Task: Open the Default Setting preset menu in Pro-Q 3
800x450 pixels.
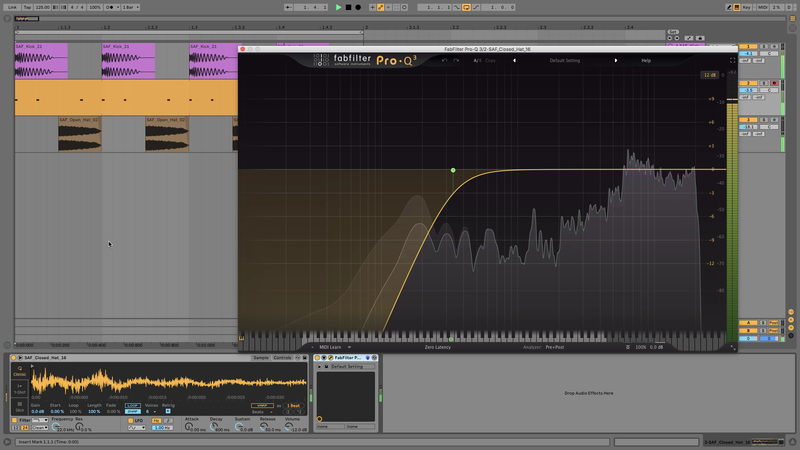Action: coord(565,60)
